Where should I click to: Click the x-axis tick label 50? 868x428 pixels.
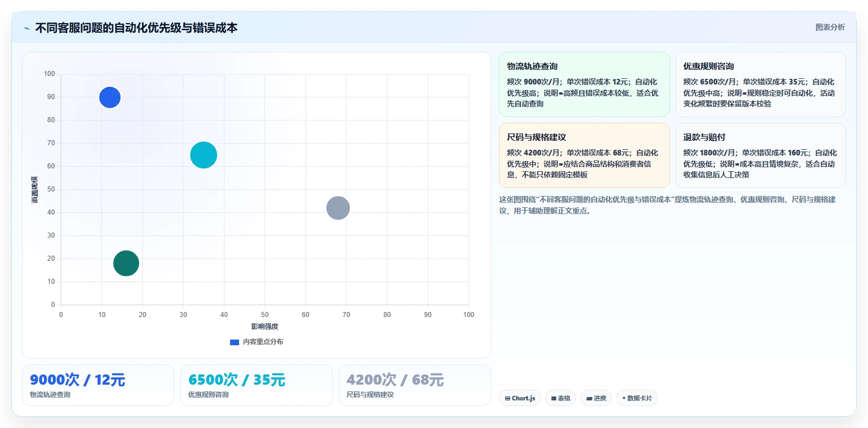(x=264, y=315)
